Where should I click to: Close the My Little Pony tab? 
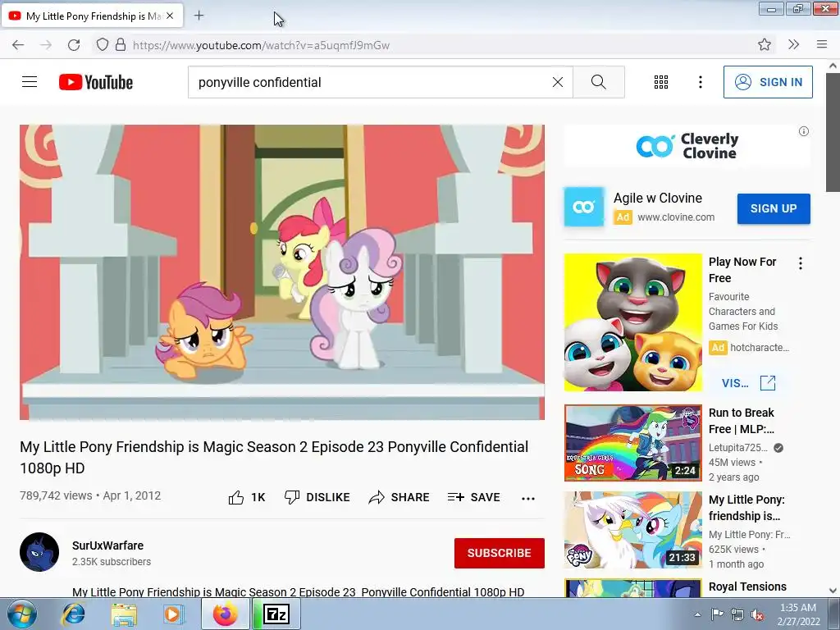170,16
